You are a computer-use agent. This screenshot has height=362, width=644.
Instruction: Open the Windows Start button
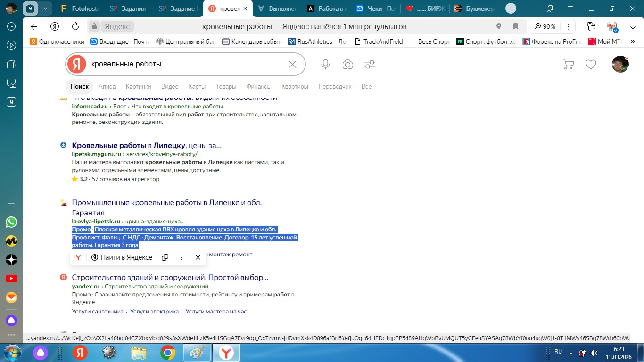[x=11, y=352]
